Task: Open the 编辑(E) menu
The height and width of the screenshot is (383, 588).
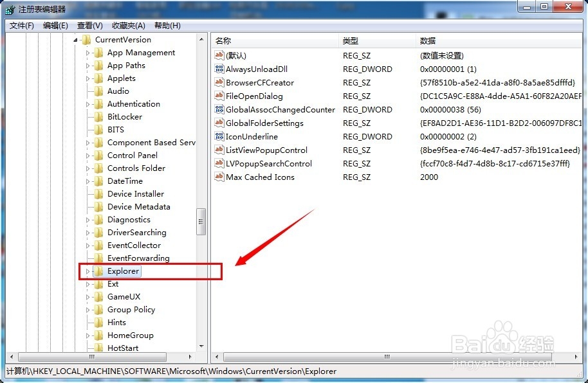Action: tap(55, 26)
